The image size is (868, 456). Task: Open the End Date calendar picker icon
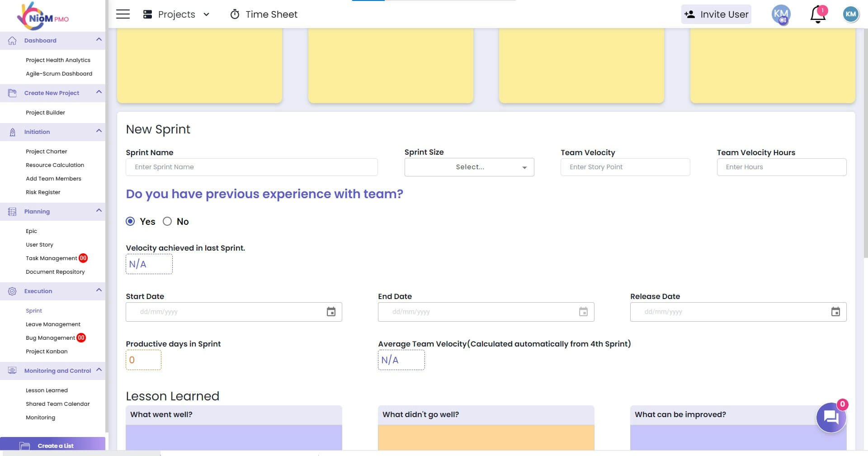click(583, 312)
